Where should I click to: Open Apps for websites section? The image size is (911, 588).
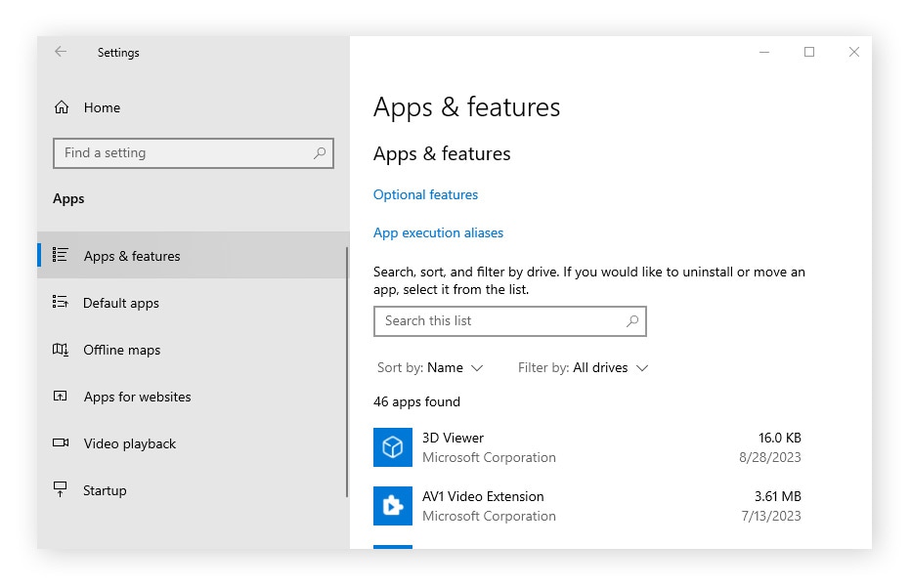click(x=137, y=397)
